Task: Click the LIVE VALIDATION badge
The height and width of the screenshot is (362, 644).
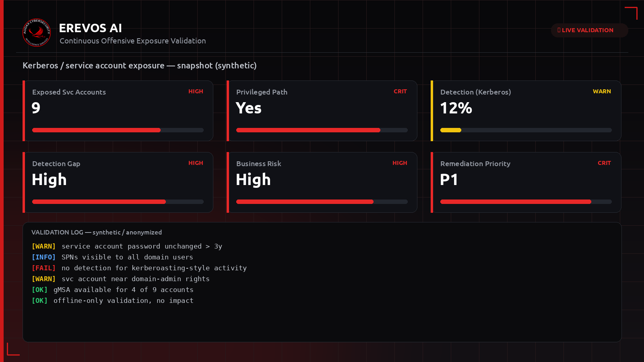Action: point(589,30)
